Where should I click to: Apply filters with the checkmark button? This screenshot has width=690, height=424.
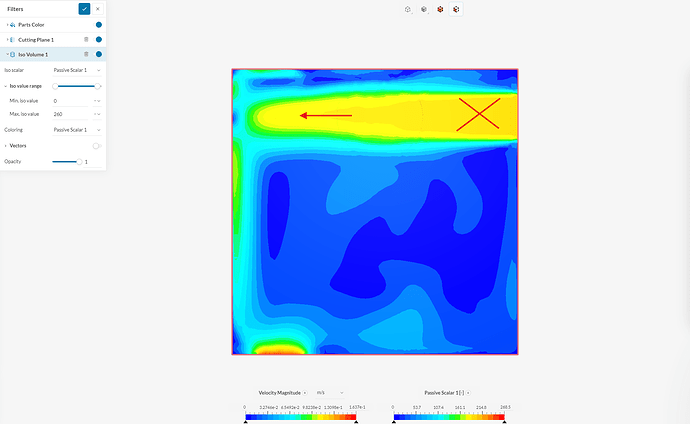pos(84,9)
